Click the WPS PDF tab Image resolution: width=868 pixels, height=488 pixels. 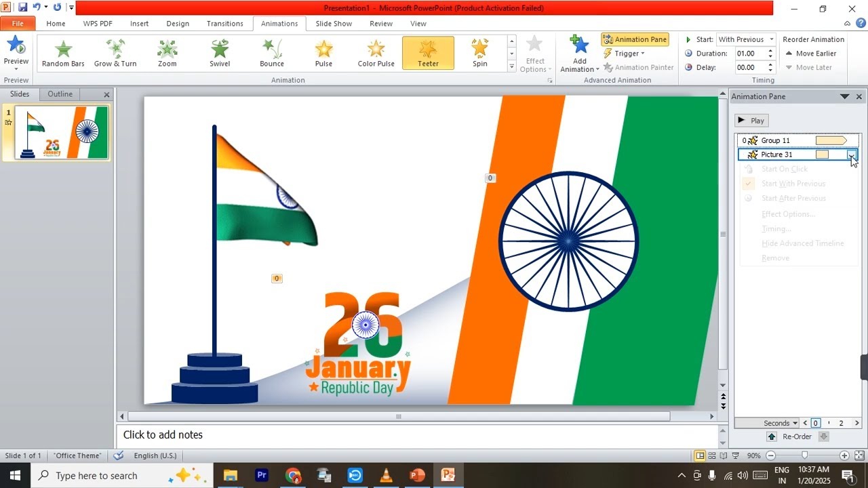click(x=98, y=23)
